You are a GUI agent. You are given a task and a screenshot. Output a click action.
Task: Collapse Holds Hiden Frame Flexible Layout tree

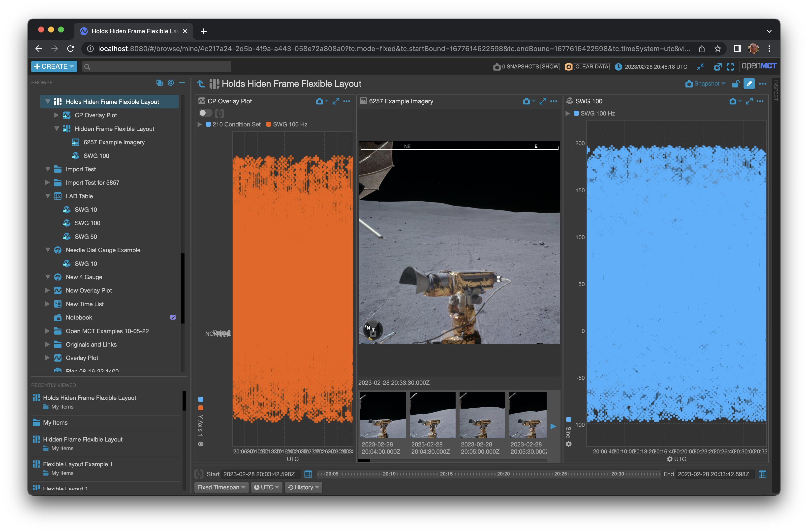48,102
